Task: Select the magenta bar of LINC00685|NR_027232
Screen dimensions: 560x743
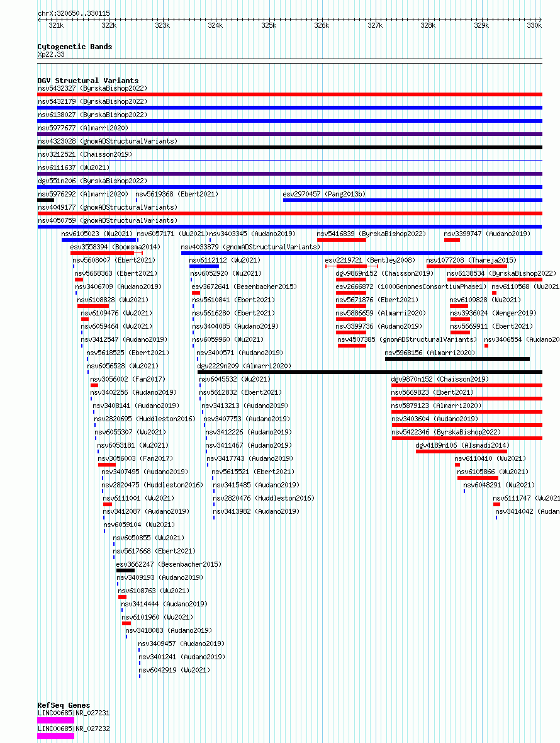Action: (x=56, y=736)
